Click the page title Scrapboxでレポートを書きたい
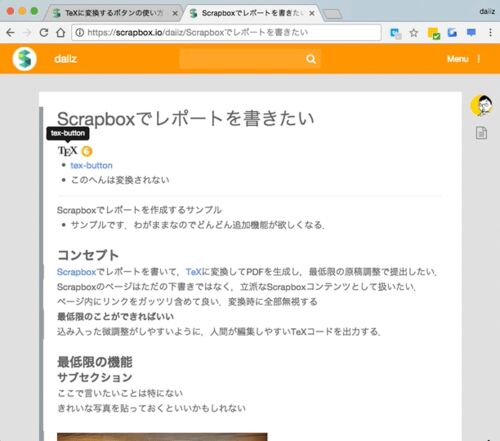The height and width of the screenshot is (441, 500). coord(185,118)
